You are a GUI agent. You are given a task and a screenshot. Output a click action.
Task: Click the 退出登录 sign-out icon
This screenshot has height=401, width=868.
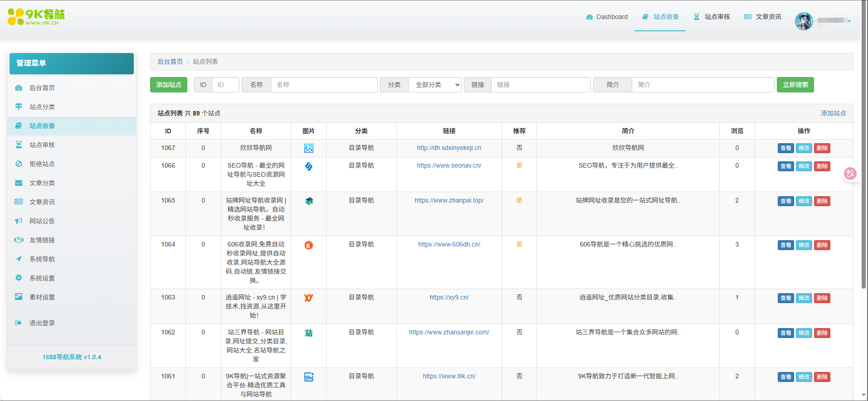pyautogui.click(x=19, y=323)
